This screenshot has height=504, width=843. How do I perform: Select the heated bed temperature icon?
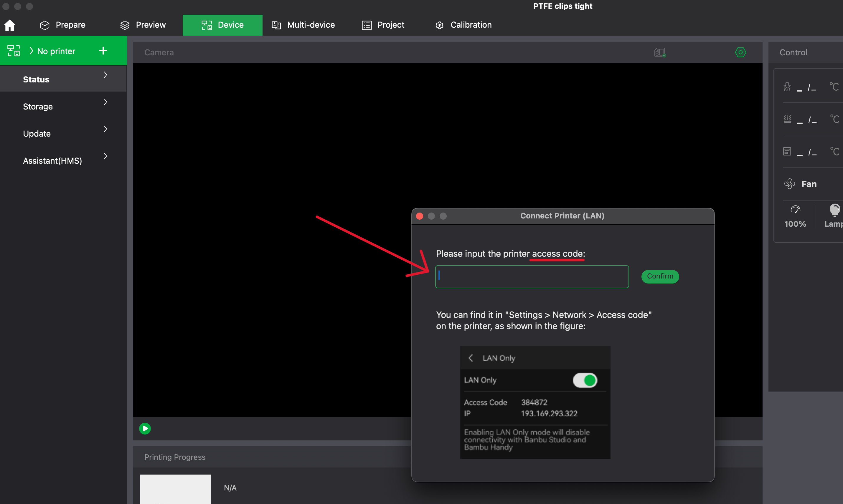(x=788, y=119)
